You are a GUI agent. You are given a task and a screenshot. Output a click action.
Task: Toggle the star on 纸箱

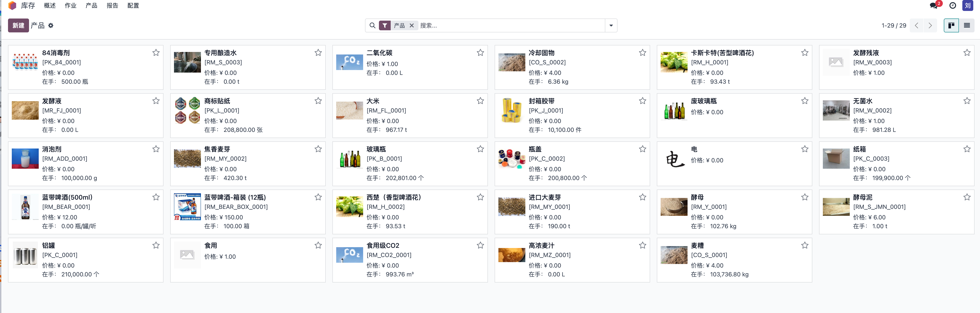[967, 149]
